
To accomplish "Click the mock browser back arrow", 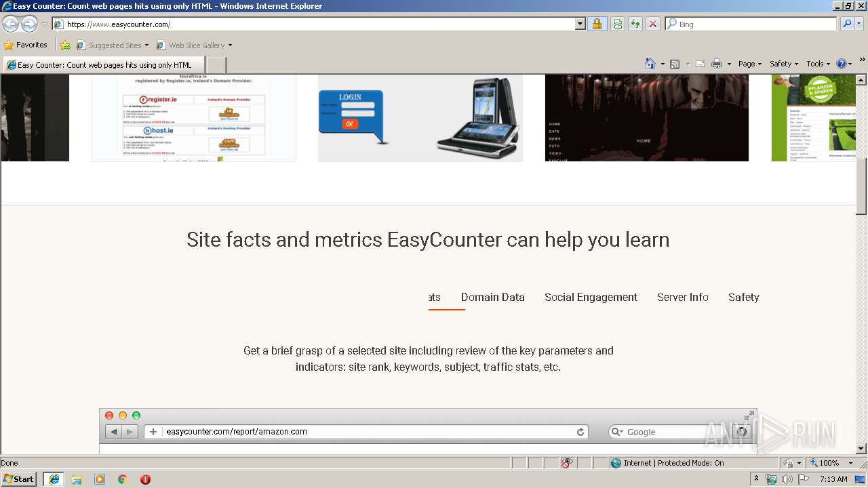I will click(113, 432).
